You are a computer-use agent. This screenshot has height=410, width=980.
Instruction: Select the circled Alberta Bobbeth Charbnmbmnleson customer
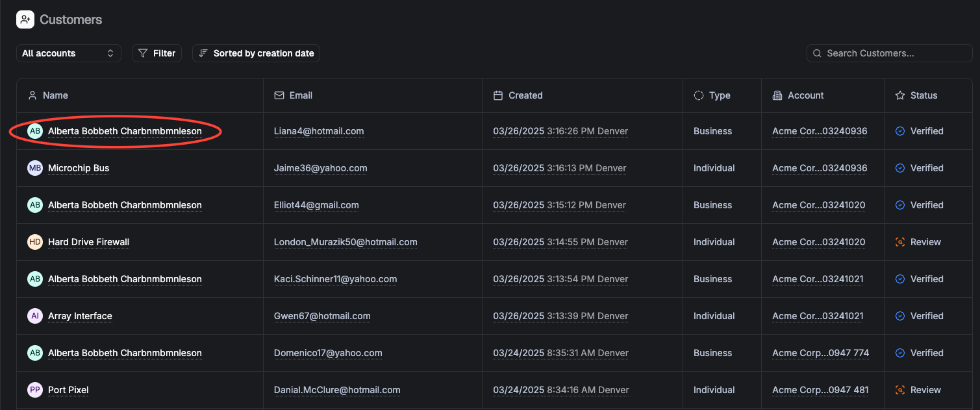125,130
